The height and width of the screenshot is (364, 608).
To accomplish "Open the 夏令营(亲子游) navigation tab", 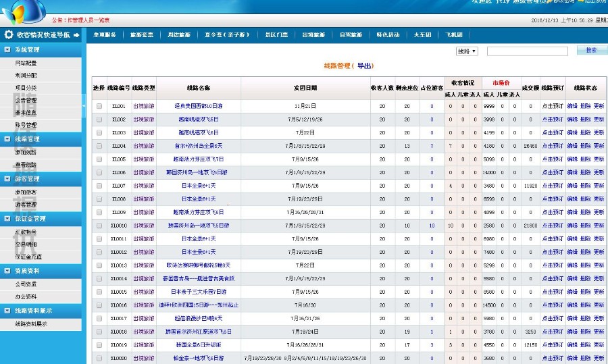I will [227, 35].
